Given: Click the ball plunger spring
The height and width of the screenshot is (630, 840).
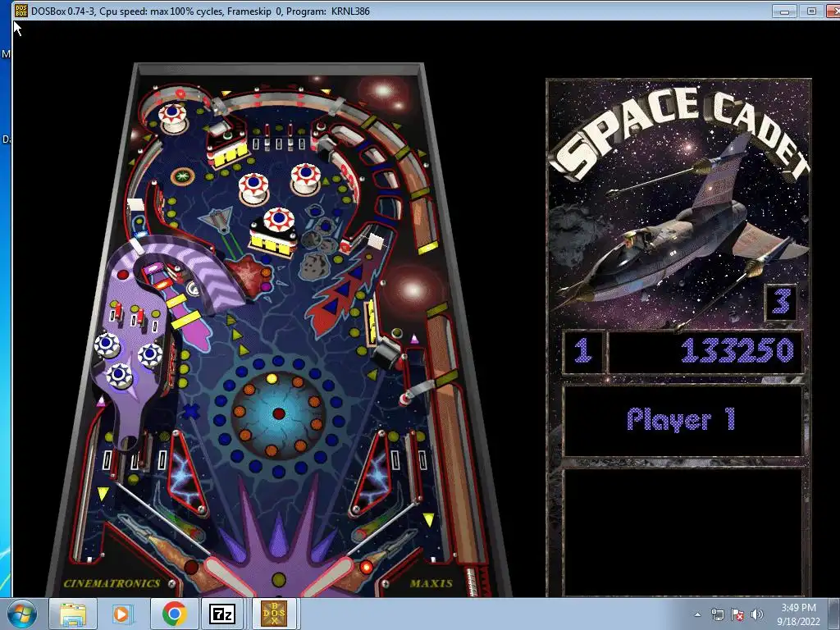Looking at the screenshot, I should (x=472, y=582).
